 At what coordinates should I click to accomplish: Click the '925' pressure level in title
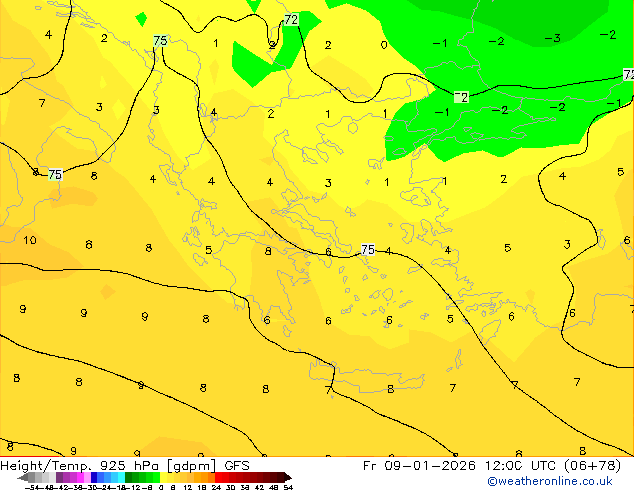click(x=113, y=466)
